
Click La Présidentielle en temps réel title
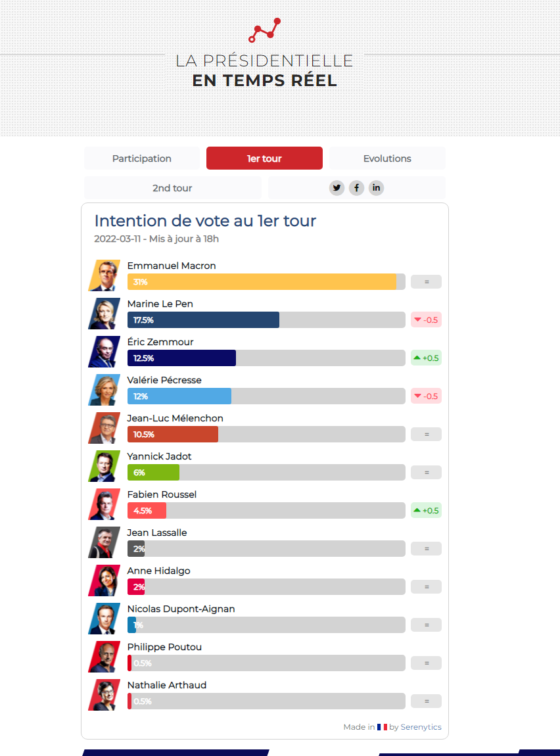pos(264,70)
